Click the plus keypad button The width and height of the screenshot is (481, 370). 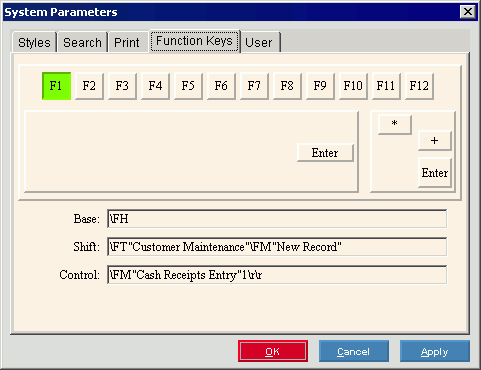435,141
